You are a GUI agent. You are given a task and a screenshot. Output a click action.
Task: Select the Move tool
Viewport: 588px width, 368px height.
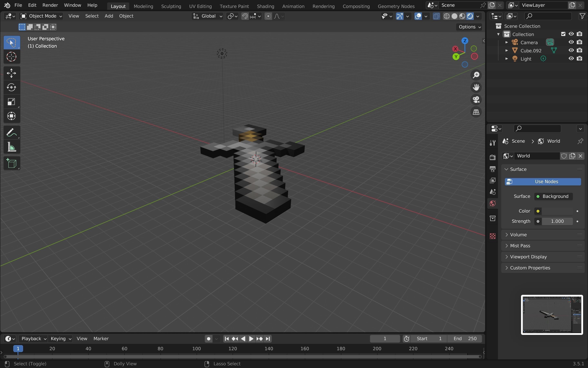pos(11,73)
